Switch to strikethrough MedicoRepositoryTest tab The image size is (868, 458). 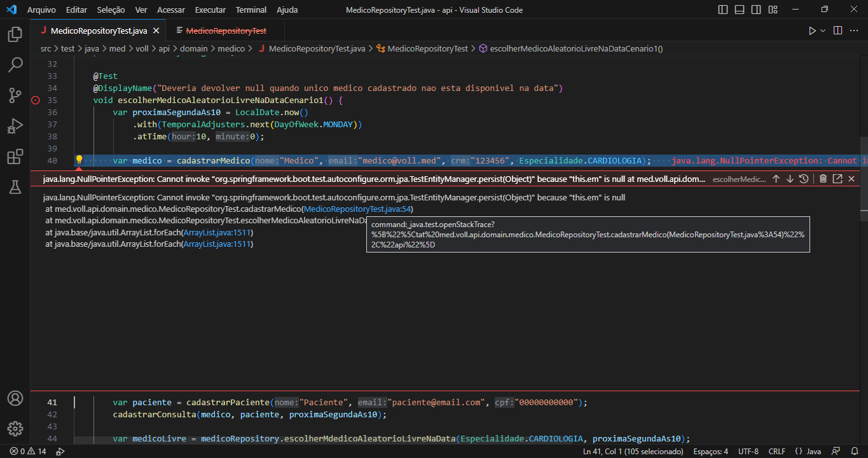tap(227, 31)
